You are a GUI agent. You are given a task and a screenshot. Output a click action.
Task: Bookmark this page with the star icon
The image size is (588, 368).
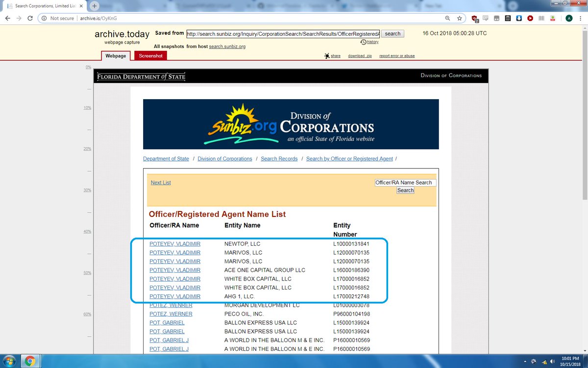[x=459, y=18]
